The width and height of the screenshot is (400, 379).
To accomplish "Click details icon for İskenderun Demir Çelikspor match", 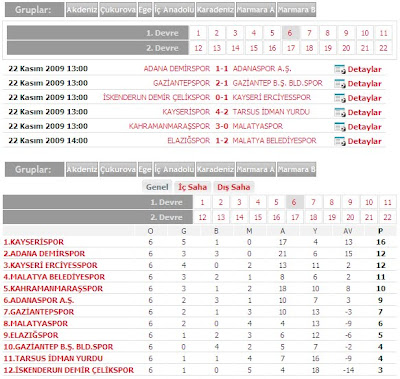I will point(340,98).
